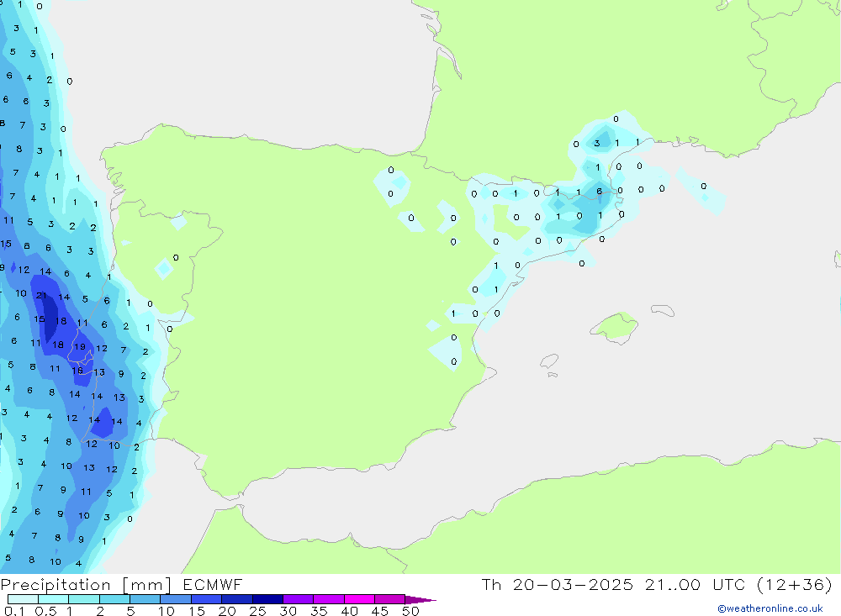
Task: Click the legend label '0.5'
Action: (x=45, y=611)
